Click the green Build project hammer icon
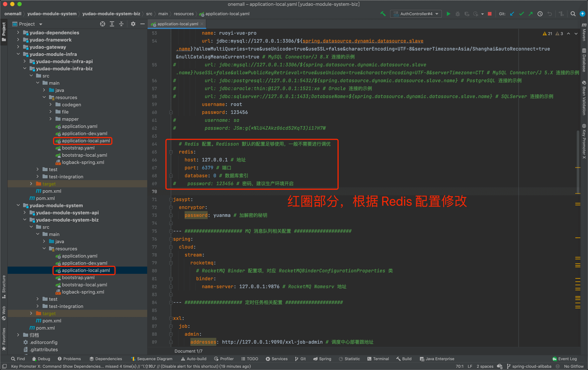The image size is (588, 370). [x=383, y=14]
